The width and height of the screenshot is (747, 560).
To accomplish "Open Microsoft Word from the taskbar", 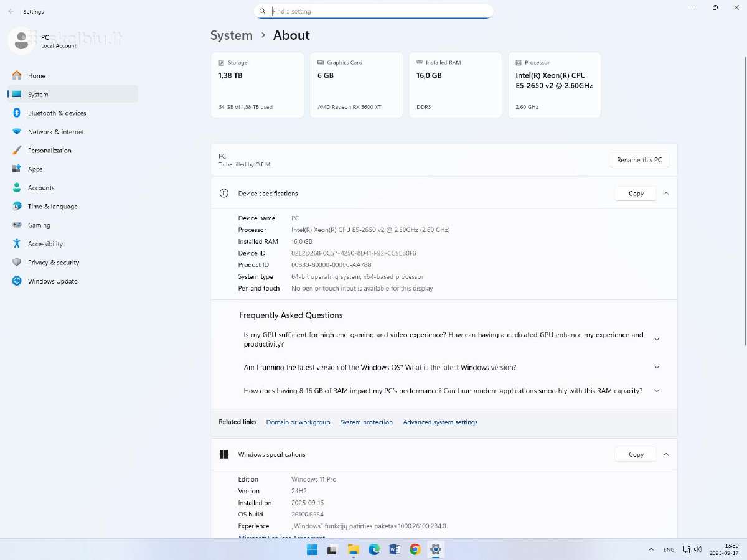I will pos(394,549).
